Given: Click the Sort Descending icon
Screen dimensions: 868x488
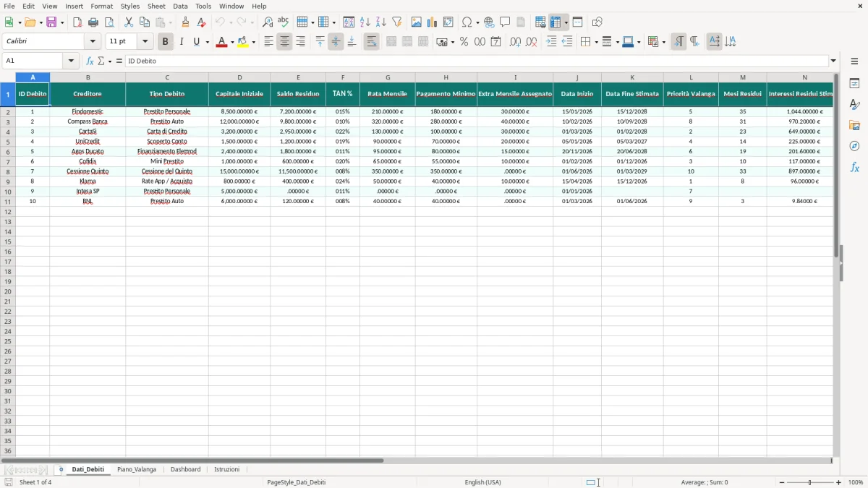Looking at the screenshot, I should 381,22.
